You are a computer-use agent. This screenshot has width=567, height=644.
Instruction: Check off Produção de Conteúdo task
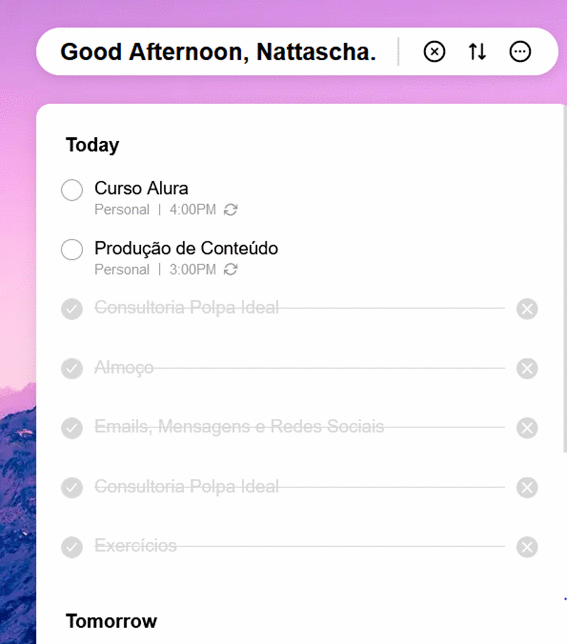[x=72, y=249]
